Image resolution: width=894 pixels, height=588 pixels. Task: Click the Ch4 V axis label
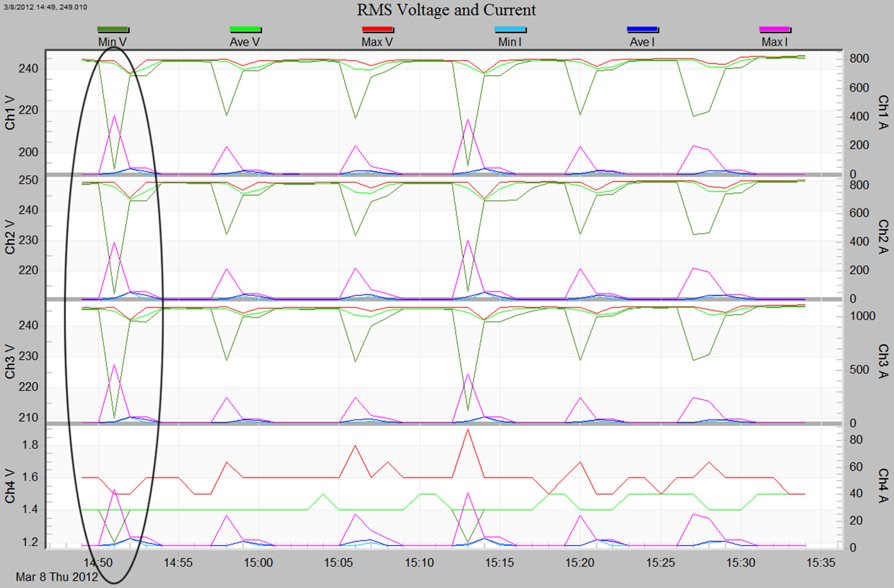point(10,486)
